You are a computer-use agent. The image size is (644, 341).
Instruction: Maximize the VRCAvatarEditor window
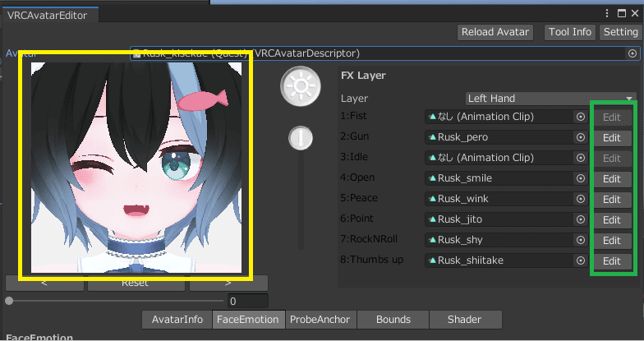coord(622,13)
